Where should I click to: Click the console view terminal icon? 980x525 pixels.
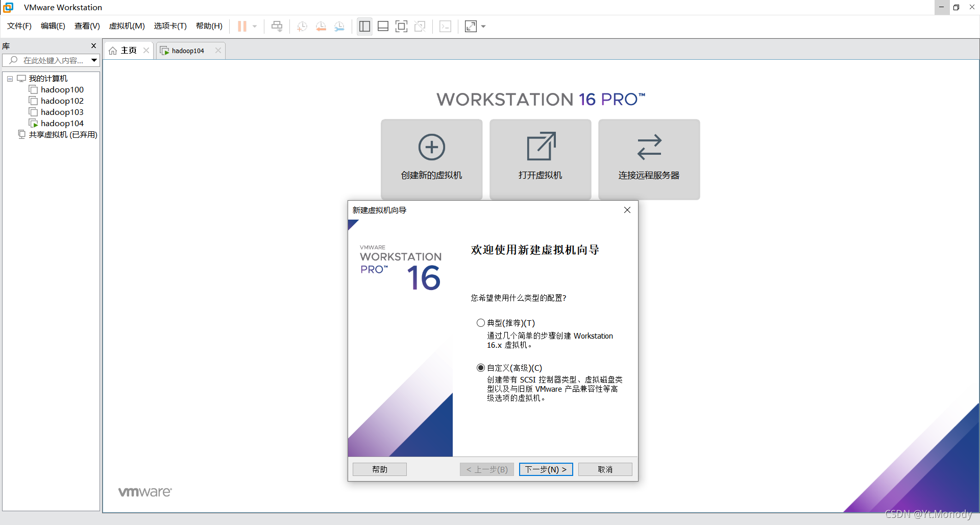pyautogui.click(x=445, y=26)
